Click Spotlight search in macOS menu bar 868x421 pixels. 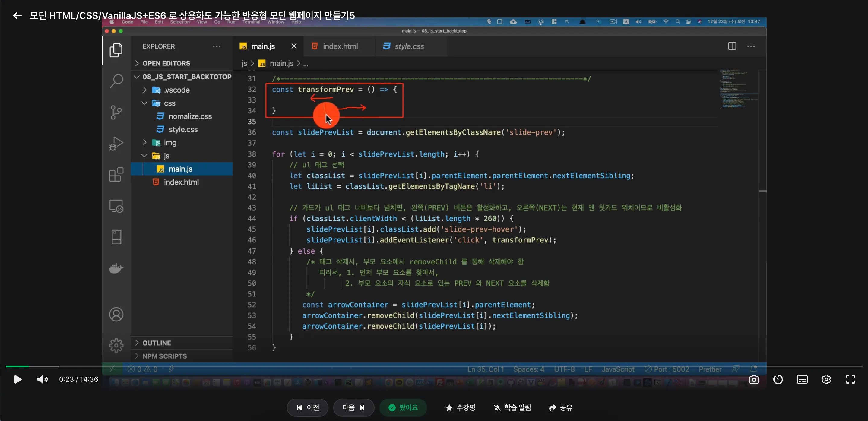tap(677, 21)
